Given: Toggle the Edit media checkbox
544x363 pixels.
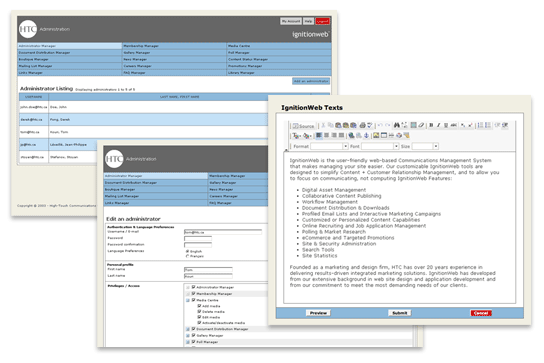Looking at the screenshot, I should [199, 317].
